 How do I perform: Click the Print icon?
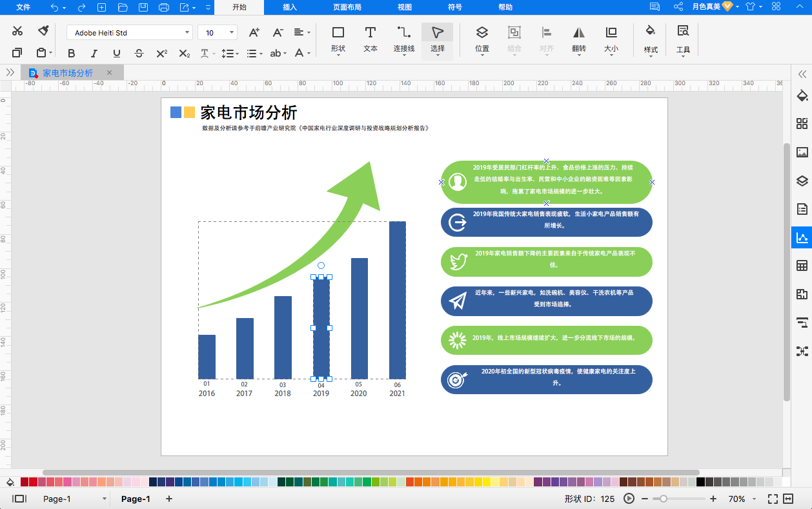(x=164, y=7)
